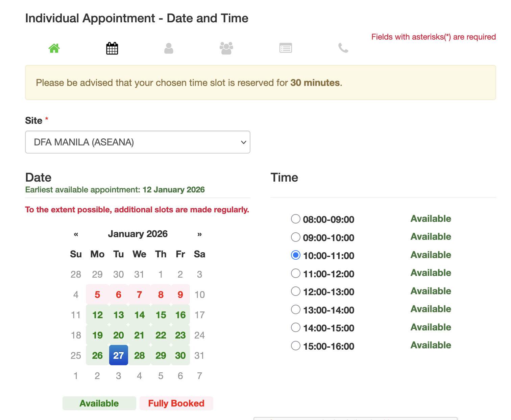Select the 08:00-09:00 time slot
Image resolution: width=511 pixels, height=420 pixels.
click(296, 219)
